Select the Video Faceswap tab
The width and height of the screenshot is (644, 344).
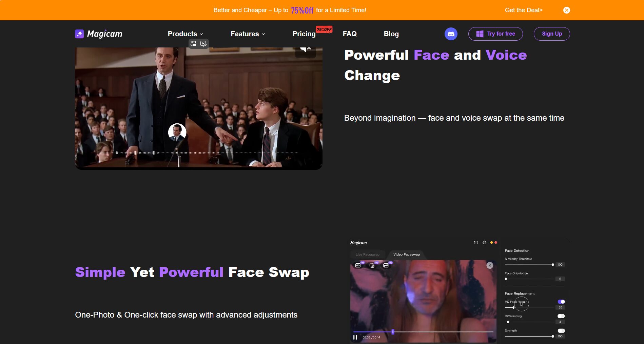tap(406, 255)
